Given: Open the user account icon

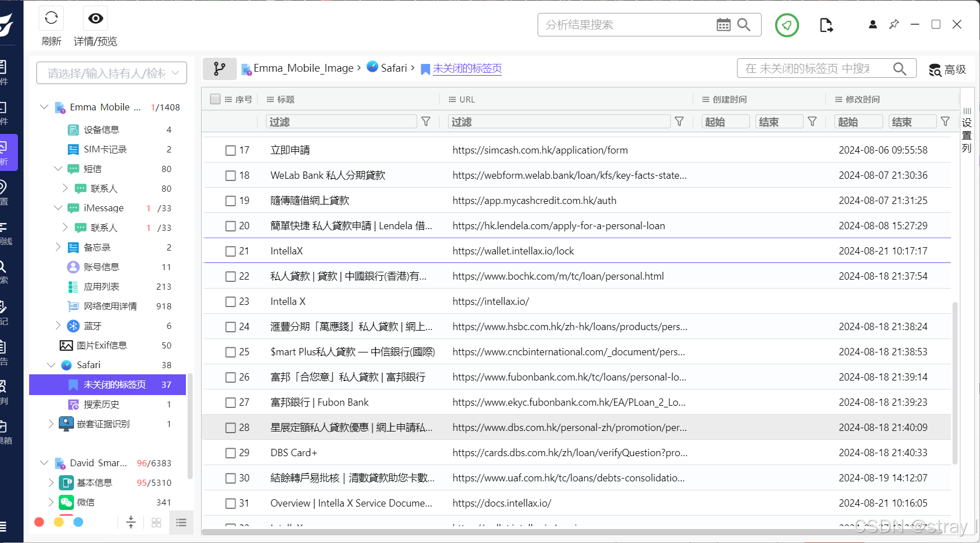Looking at the screenshot, I should coord(872,25).
